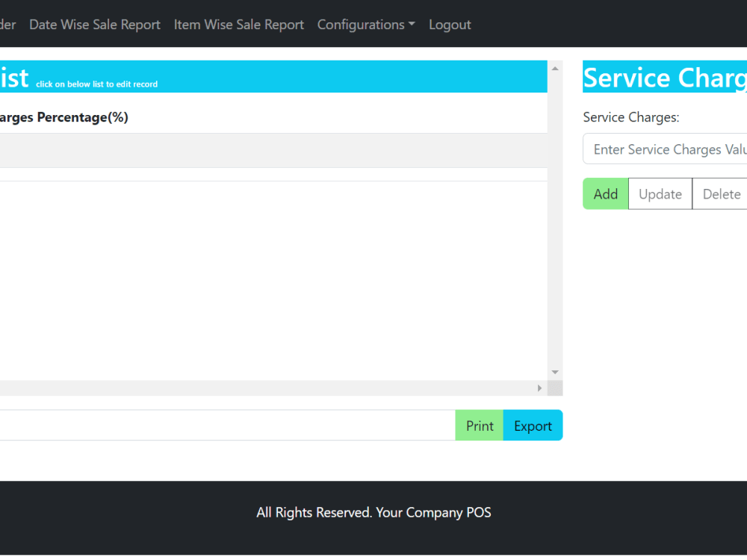Click the Service Charges panel heading
Screen dimensions: 747x560
coord(665,77)
